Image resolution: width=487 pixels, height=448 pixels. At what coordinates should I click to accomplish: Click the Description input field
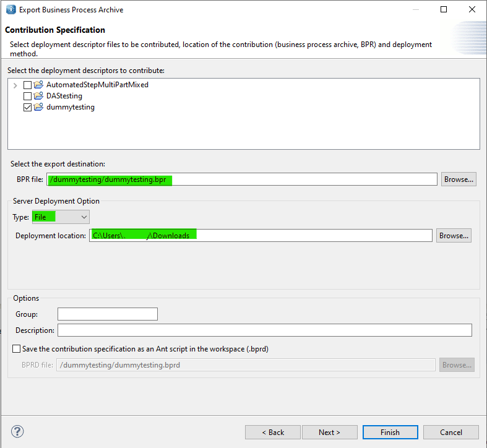[x=265, y=330]
